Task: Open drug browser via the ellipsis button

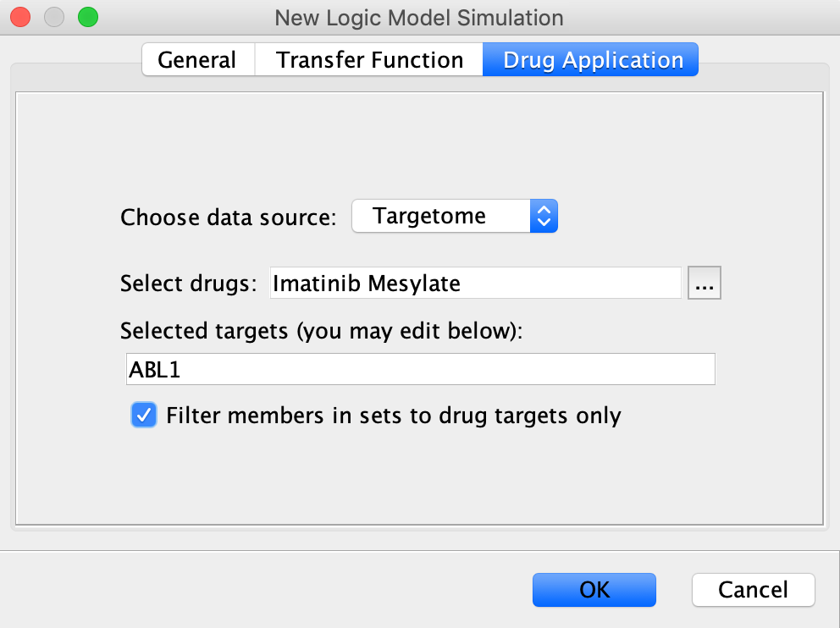Action: click(x=704, y=284)
